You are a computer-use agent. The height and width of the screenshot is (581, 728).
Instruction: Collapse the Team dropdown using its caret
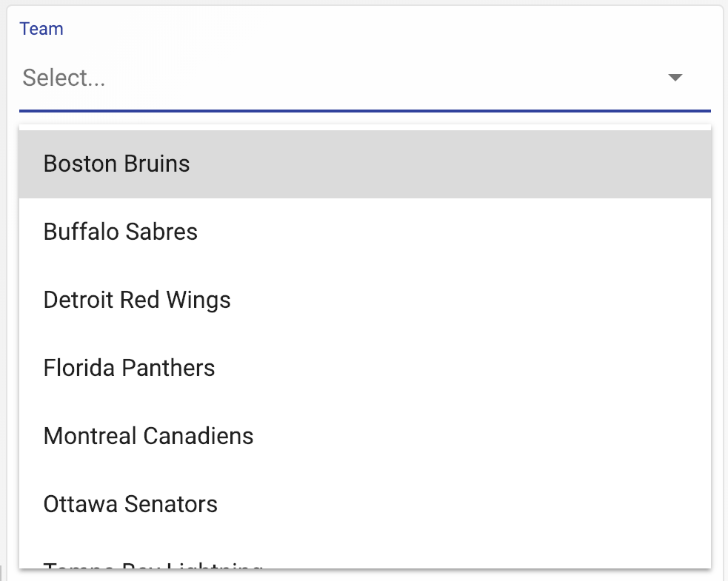coord(675,78)
